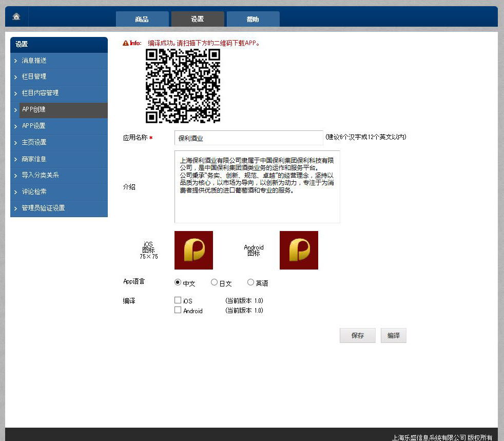The width and height of the screenshot is (504, 441).
Task: Click the 应用名称 field label
Action: pos(135,138)
